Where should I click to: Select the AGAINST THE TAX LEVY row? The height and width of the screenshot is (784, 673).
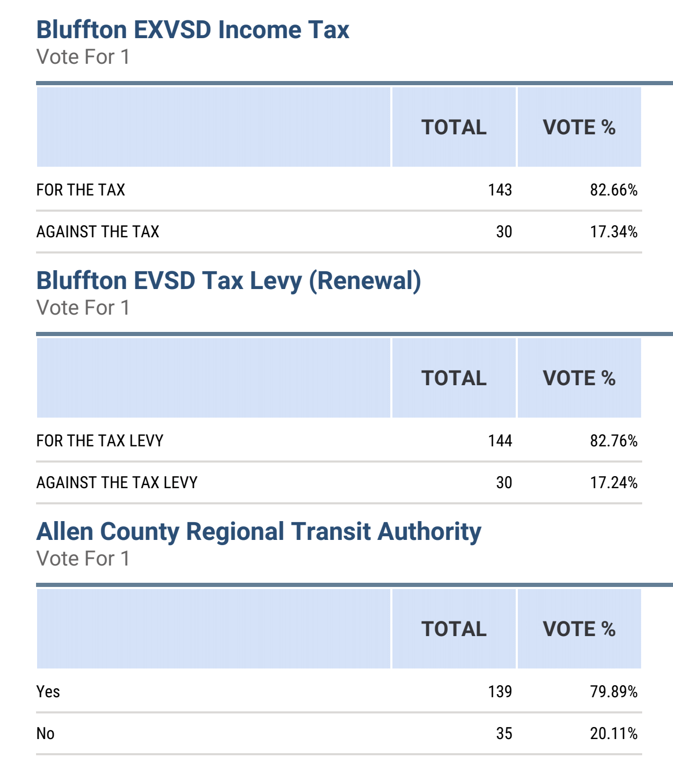coord(339,482)
